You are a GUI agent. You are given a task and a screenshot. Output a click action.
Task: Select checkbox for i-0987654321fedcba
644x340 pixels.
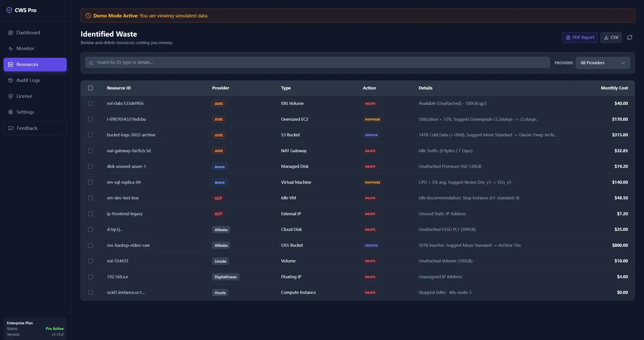point(91,119)
